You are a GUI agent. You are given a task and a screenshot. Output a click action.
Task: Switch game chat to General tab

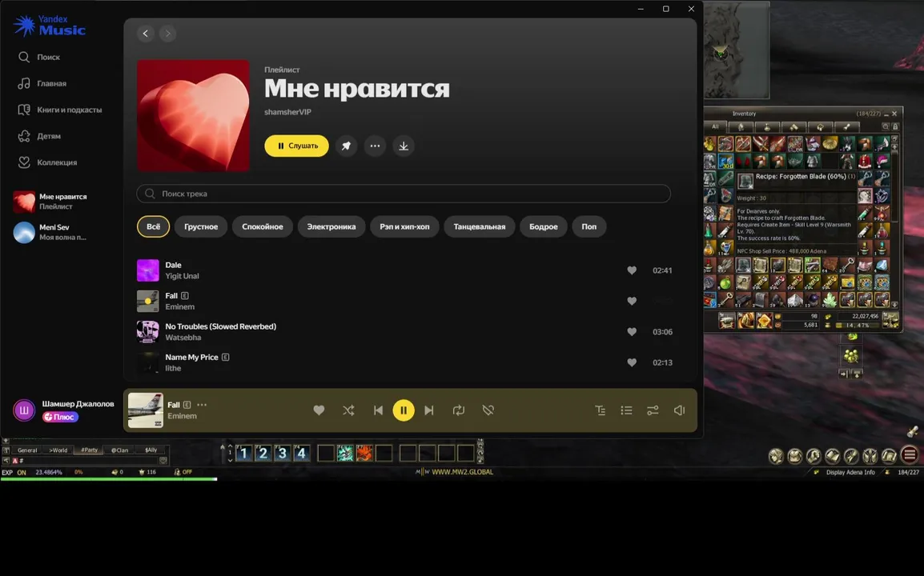[27, 450]
